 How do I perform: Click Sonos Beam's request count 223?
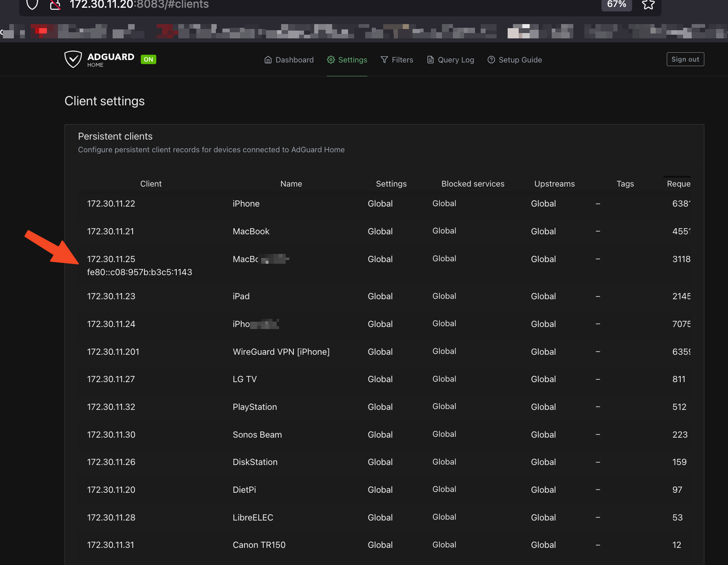click(x=680, y=435)
